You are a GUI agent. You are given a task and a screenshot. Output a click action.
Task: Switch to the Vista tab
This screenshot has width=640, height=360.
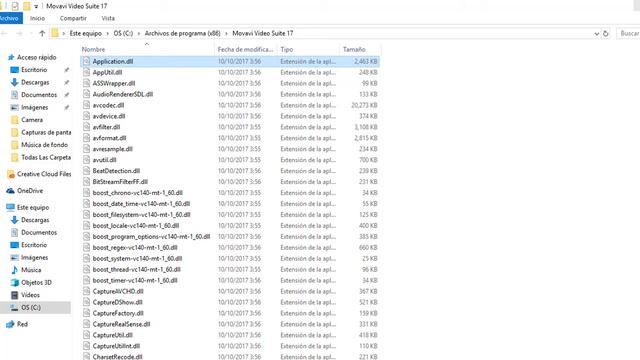click(108, 18)
